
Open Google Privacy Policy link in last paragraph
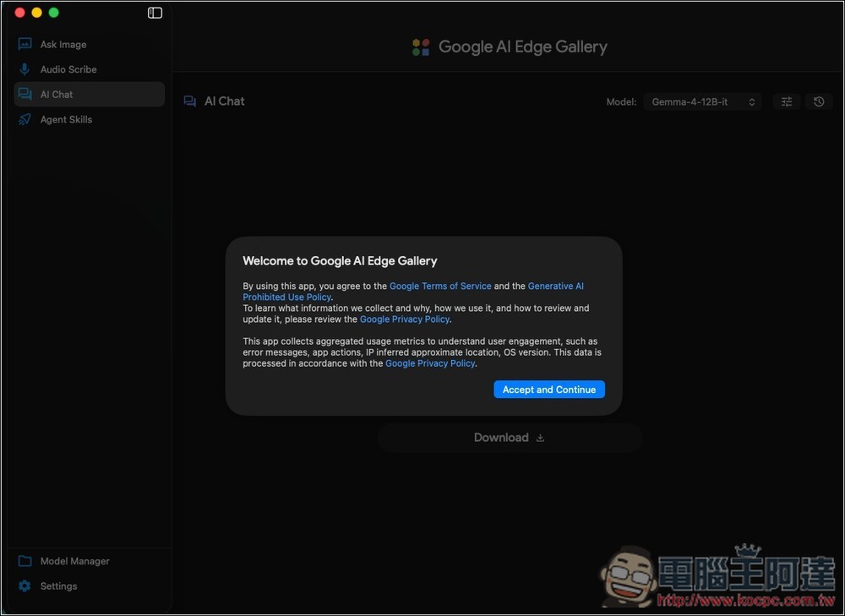point(430,363)
